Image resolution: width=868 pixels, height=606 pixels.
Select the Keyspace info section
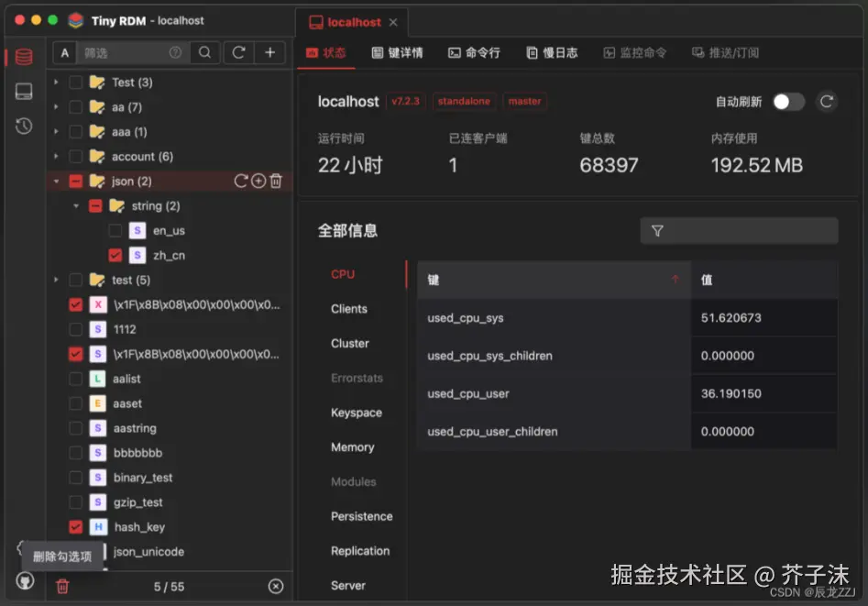click(356, 413)
